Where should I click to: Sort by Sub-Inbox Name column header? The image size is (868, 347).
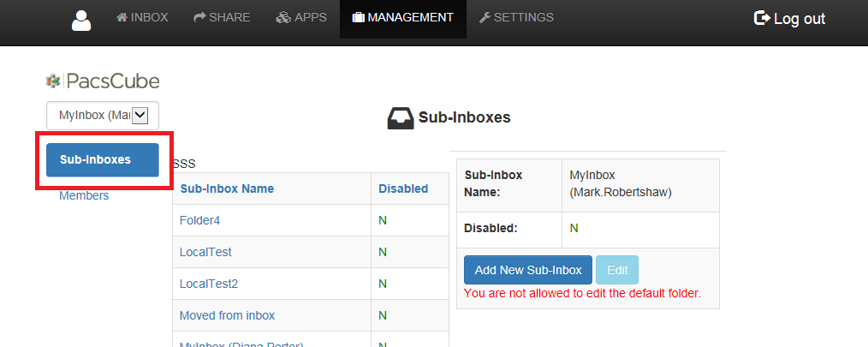pos(227,188)
